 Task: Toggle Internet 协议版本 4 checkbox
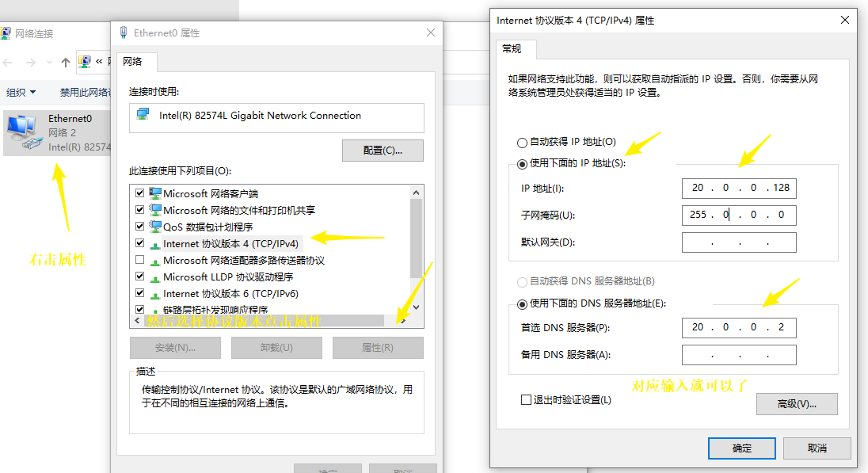click(139, 243)
